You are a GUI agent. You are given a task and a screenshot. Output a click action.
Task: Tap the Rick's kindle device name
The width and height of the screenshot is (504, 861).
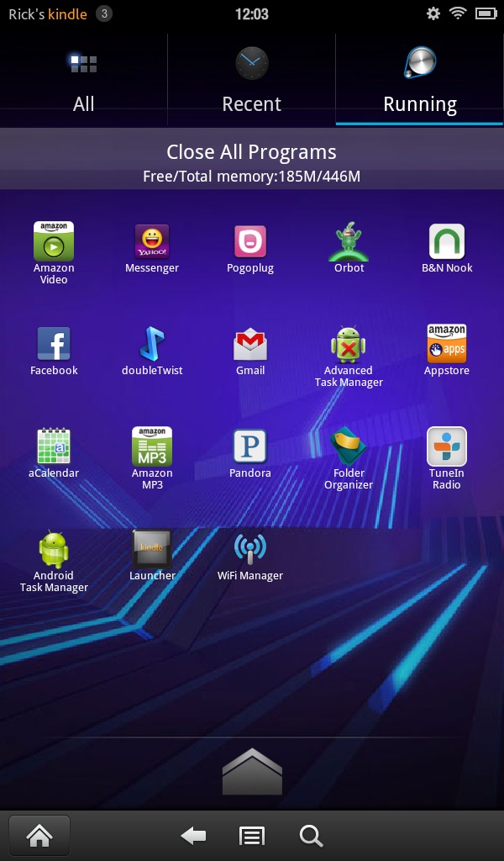pos(48,14)
